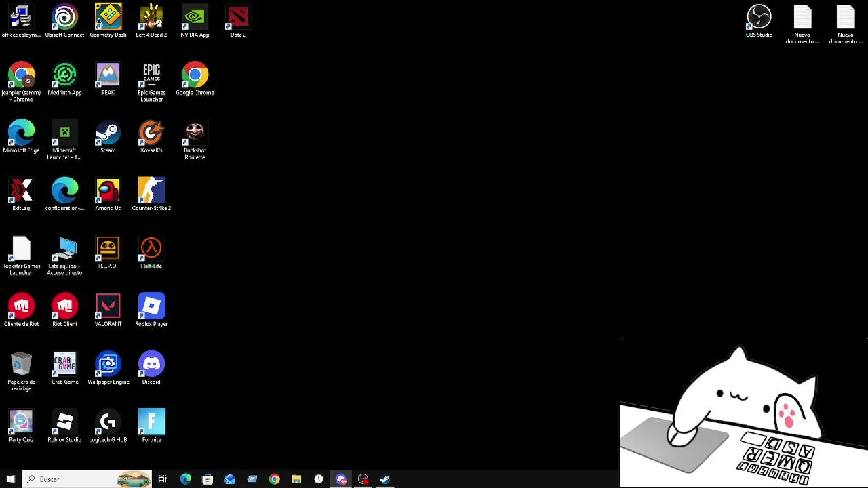Select the Logitech G HUB desktop icon

108,426
